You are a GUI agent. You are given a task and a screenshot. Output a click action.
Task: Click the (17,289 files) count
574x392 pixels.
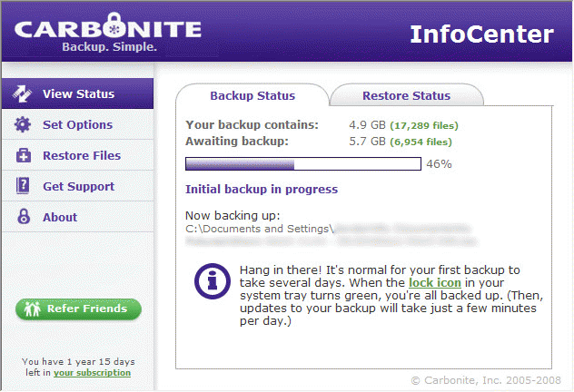[424, 126]
